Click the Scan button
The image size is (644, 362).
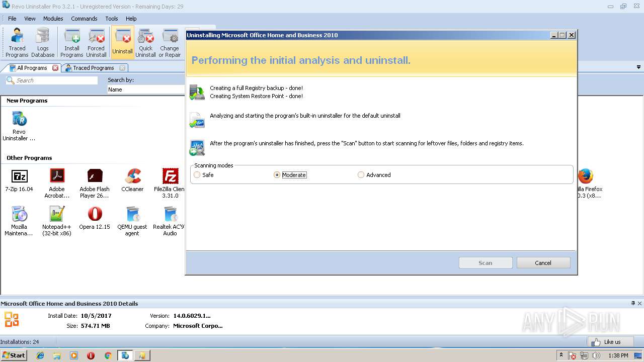[486, 263]
